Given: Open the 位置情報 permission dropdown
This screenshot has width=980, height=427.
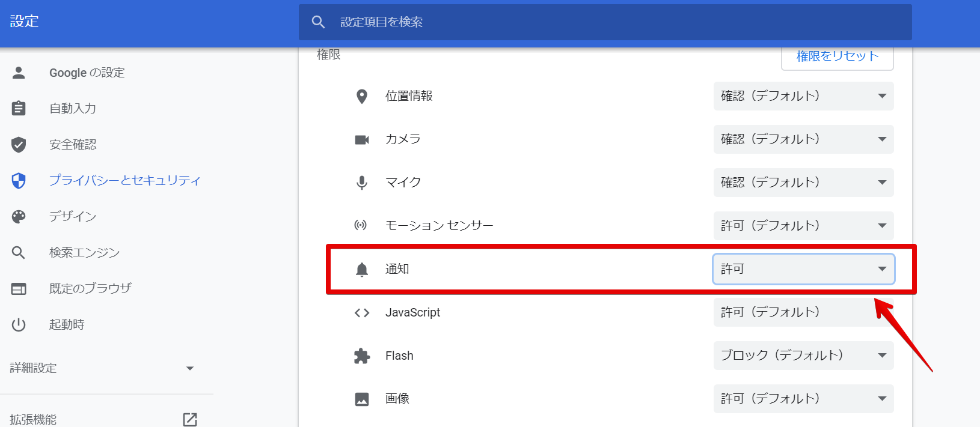Looking at the screenshot, I should click(x=803, y=96).
